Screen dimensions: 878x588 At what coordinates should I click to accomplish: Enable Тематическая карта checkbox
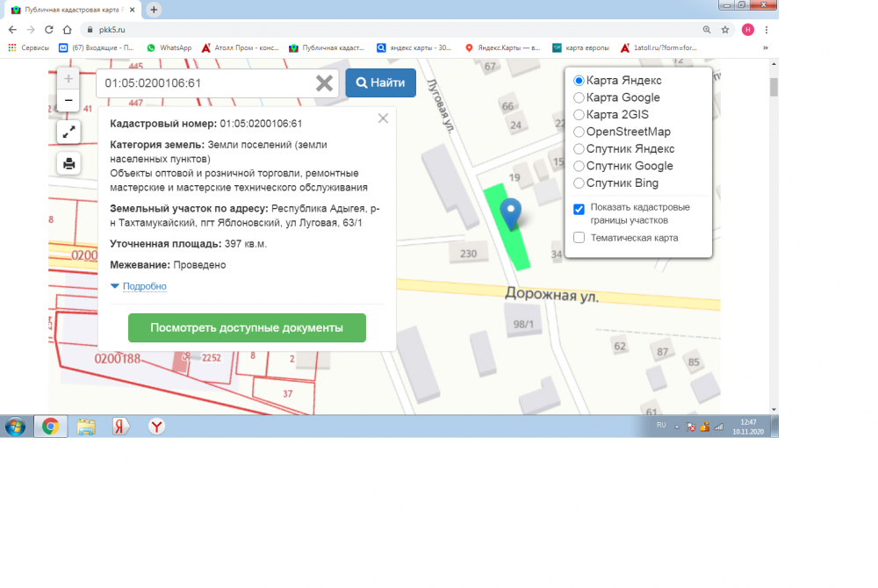point(579,237)
